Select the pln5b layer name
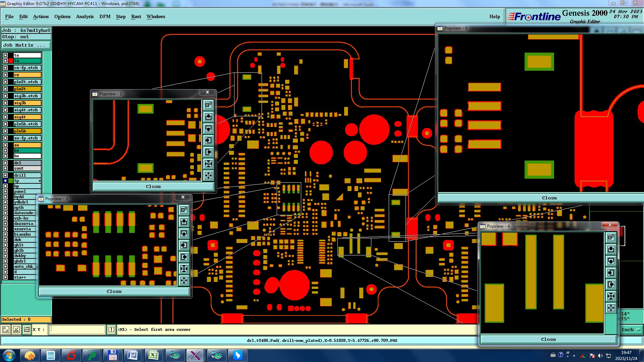644x362 pixels. click(x=27, y=131)
